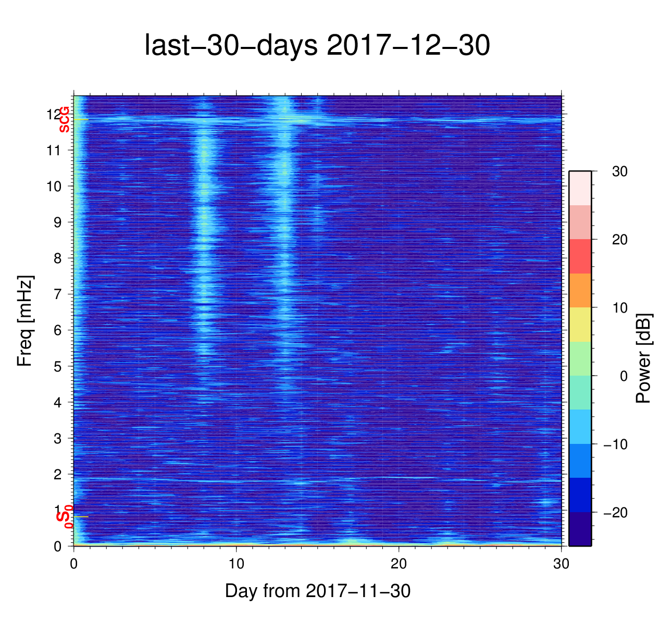The height and width of the screenshot is (620, 672).
Task: Click the red '0S0' mode label near 1 mHz
Action: [64, 517]
